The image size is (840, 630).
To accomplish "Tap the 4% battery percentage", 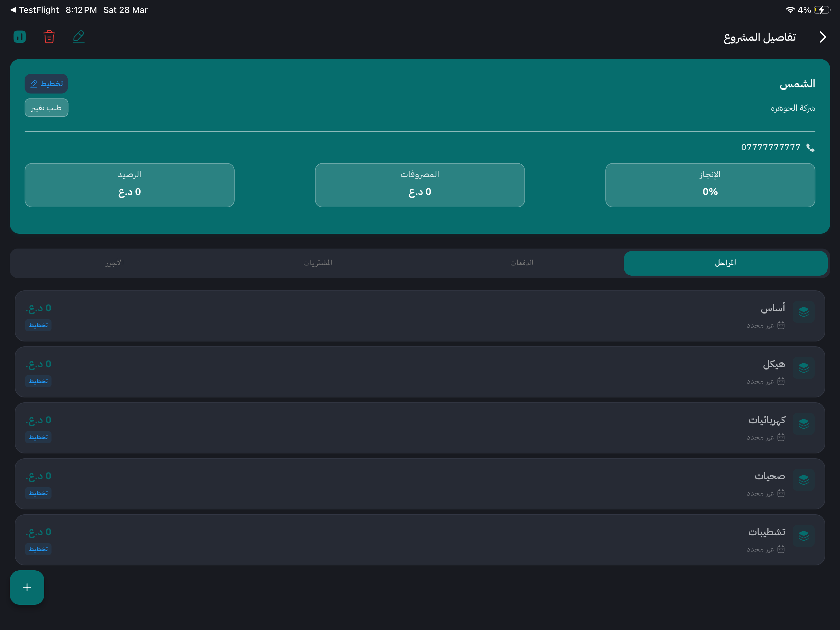I will [x=804, y=10].
